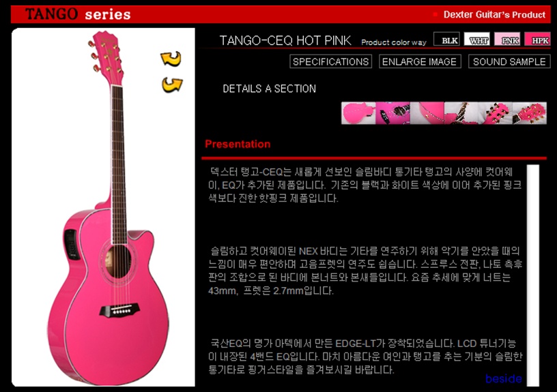Click the blue 'beside' link
557x392 pixels.
[503, 378]
